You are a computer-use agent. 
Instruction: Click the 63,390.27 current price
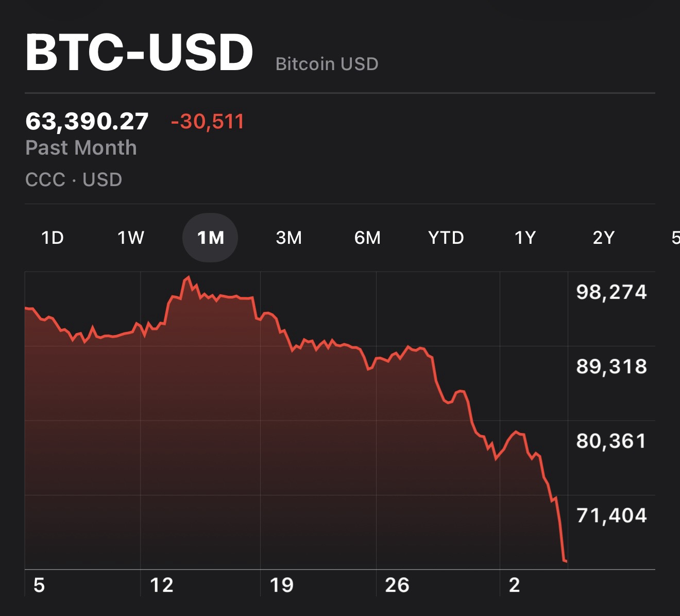[87, 122]
